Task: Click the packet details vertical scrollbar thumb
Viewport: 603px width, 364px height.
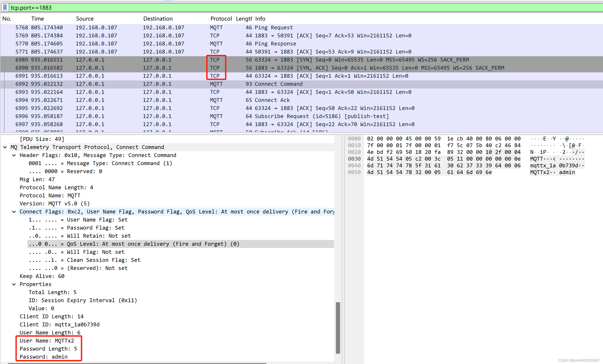Action: click(x=338, y=327)
